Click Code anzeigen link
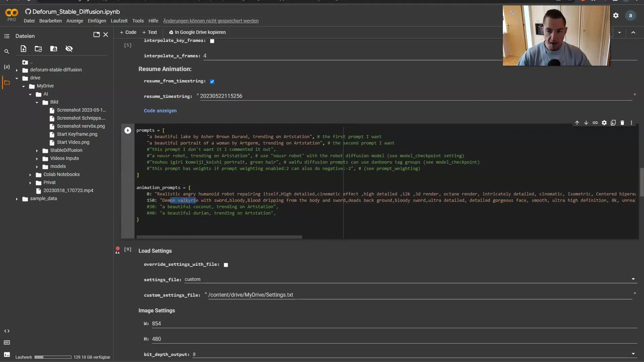 [x=160, y=111]
